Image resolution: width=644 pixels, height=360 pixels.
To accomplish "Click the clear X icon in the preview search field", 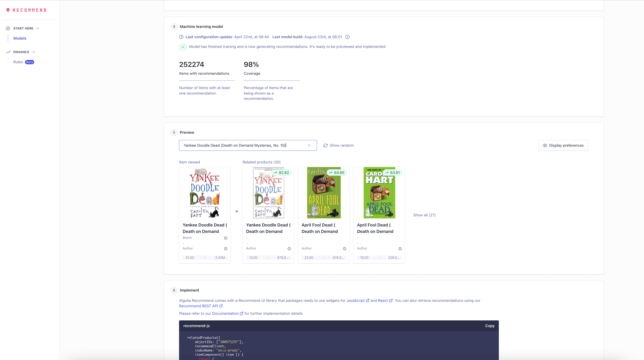I will (310, 145).
